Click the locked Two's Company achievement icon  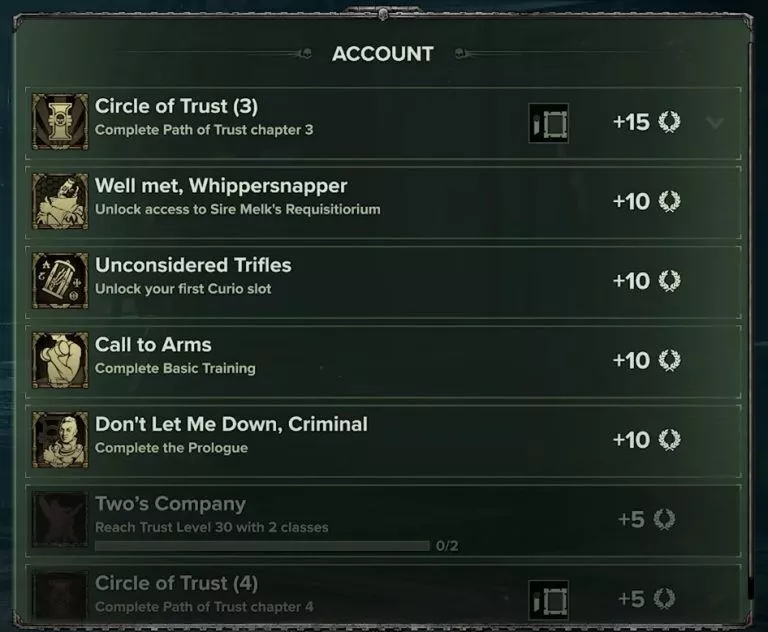point(60,519)
